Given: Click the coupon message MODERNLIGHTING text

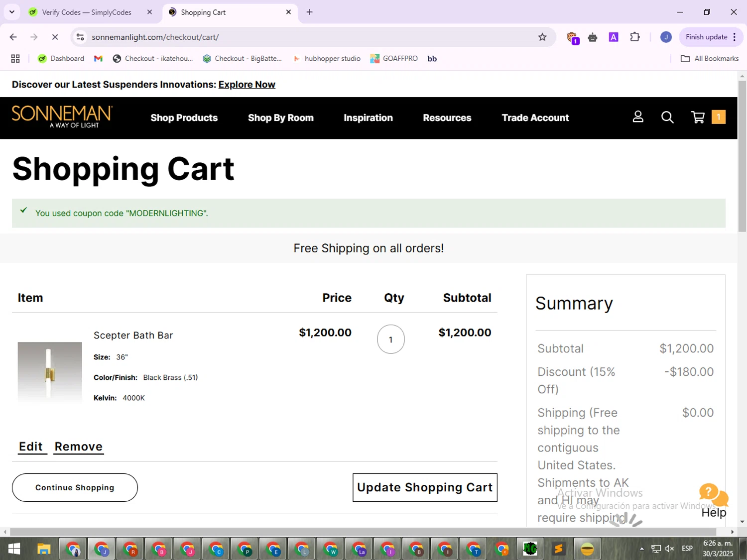Looking at the screenshot, I should click(122, 213).
